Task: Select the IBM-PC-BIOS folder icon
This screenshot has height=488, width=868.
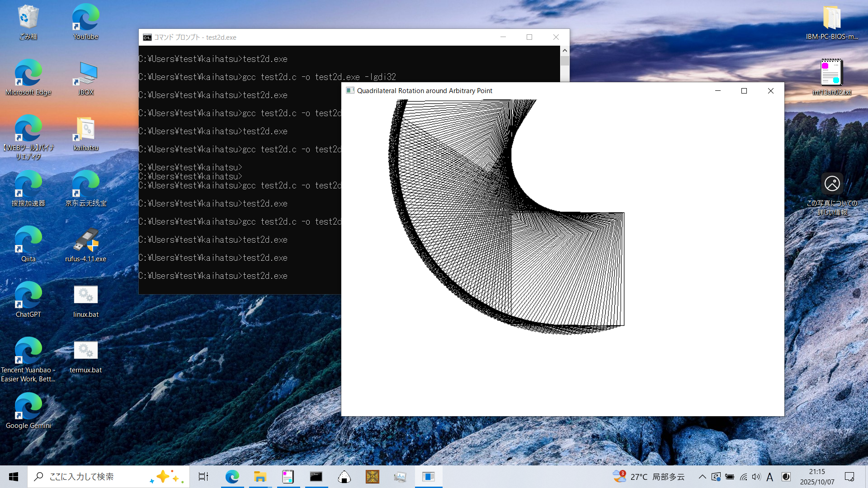Action: point(831,22)
